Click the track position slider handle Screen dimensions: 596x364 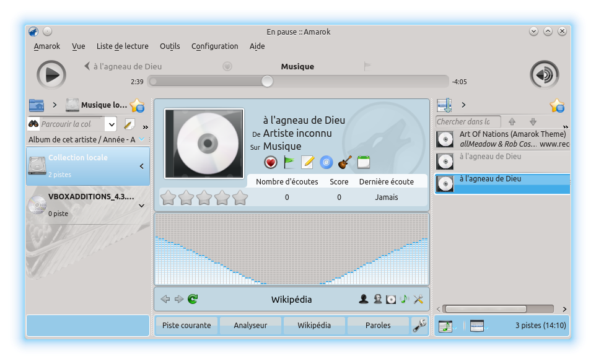point(267,81)
